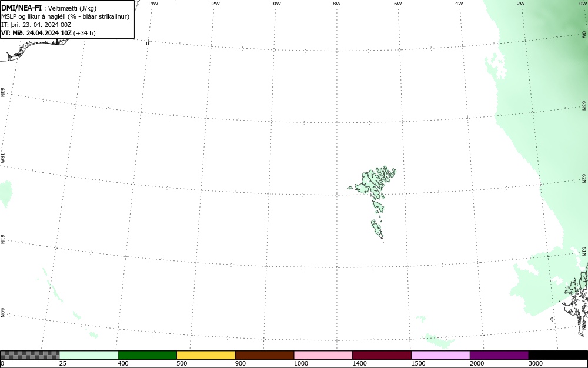Click the "8W" longitude label

[x=337, y=4]
